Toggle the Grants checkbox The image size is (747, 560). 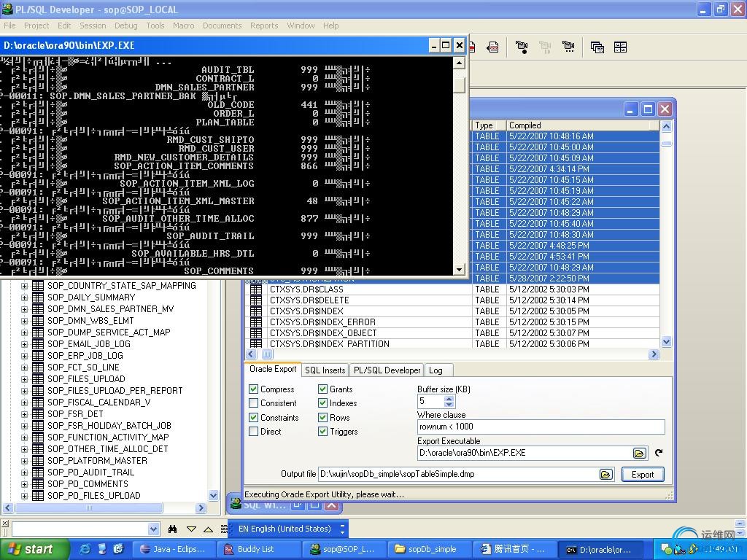tap(322, 389)
